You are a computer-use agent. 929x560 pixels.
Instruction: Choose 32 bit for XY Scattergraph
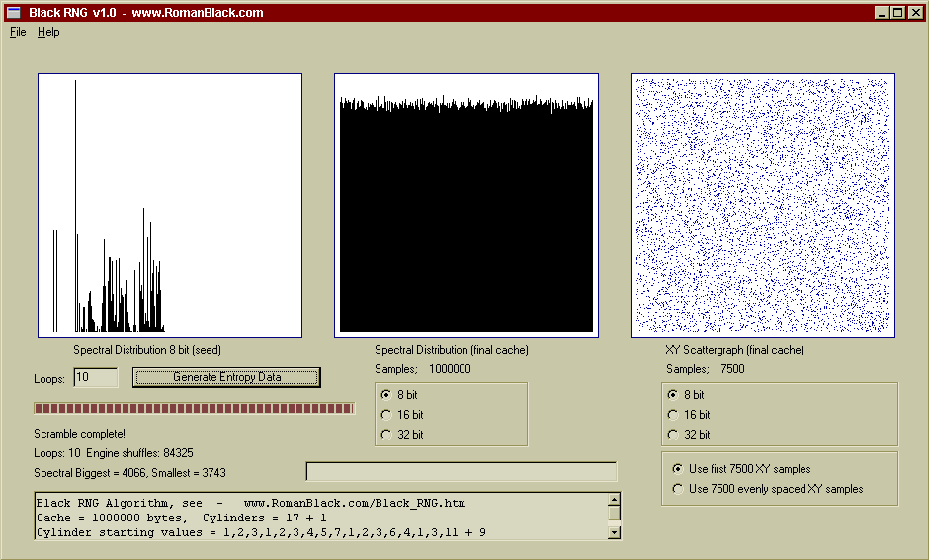(x=673, y=435)
